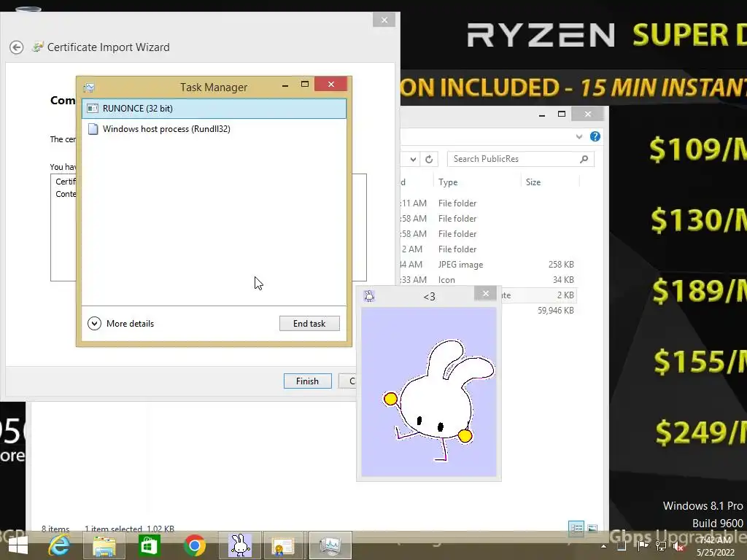Launch Google Chrome from taskbar
Viewport: 747px width, 560px height.
(x=194, y=545)
